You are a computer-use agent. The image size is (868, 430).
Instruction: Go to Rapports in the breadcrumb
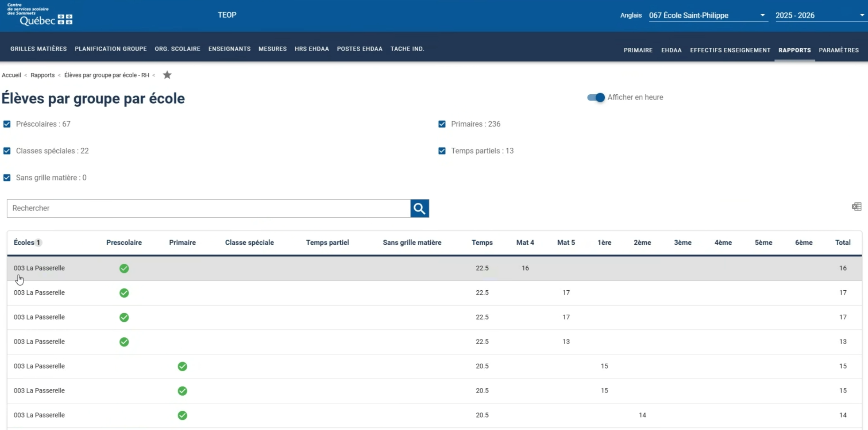(x=43, y=75)
